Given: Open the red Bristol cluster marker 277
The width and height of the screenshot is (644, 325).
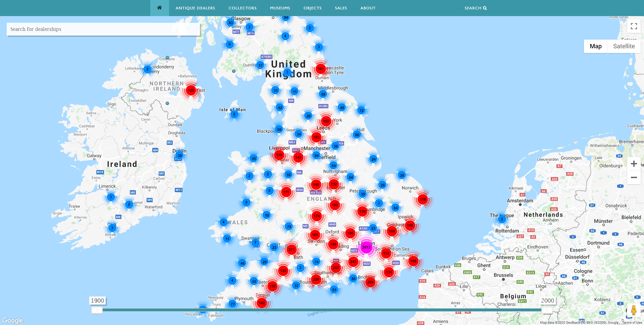Looking at the screenshot, I should point(291,250).
